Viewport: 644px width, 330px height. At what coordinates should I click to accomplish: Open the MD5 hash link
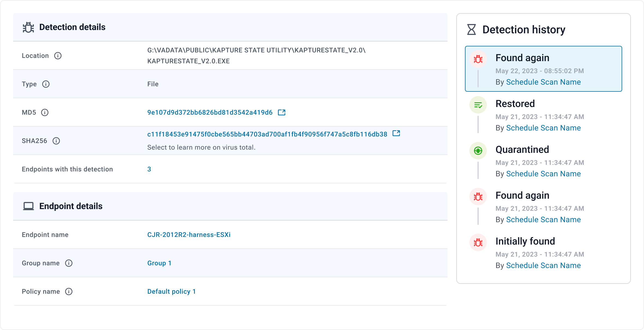click(x=210, y=112)
